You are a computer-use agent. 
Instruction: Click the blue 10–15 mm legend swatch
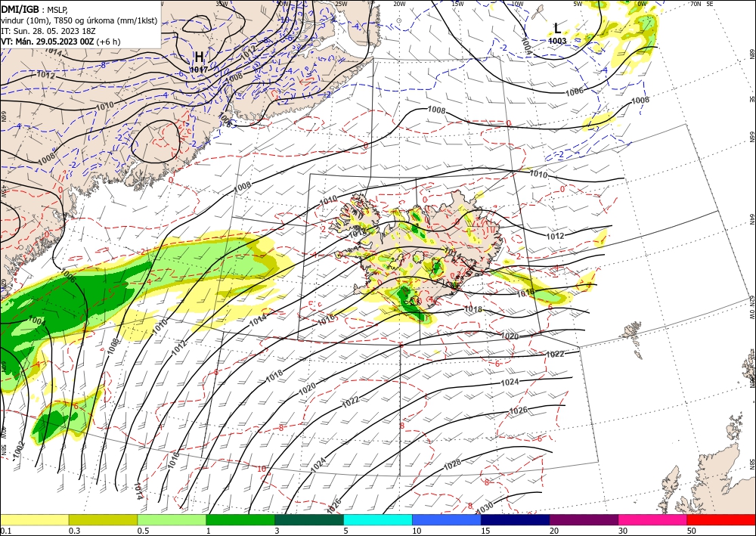447,519
